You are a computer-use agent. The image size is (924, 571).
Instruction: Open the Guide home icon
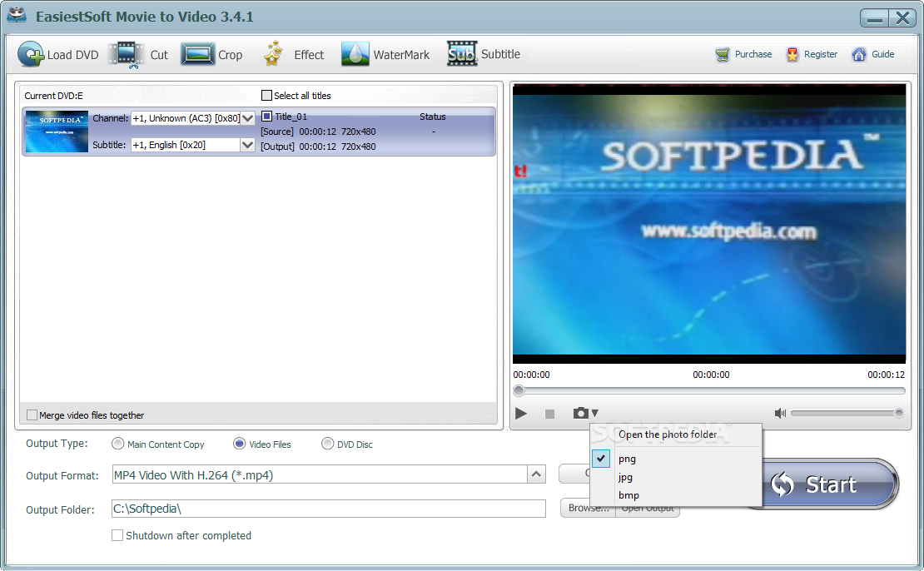pyautogui.click(x=859, y=55)
